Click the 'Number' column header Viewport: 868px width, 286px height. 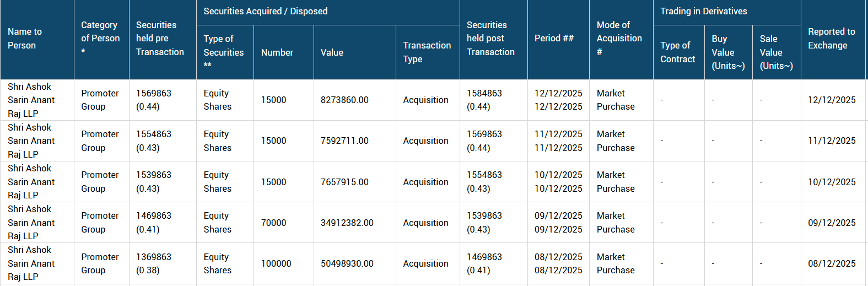(x=277, y=52)
